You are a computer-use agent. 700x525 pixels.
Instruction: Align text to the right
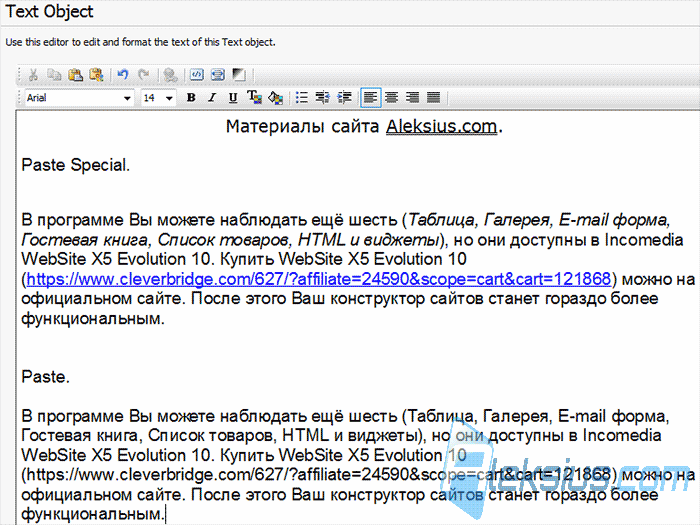pos(412,97)
